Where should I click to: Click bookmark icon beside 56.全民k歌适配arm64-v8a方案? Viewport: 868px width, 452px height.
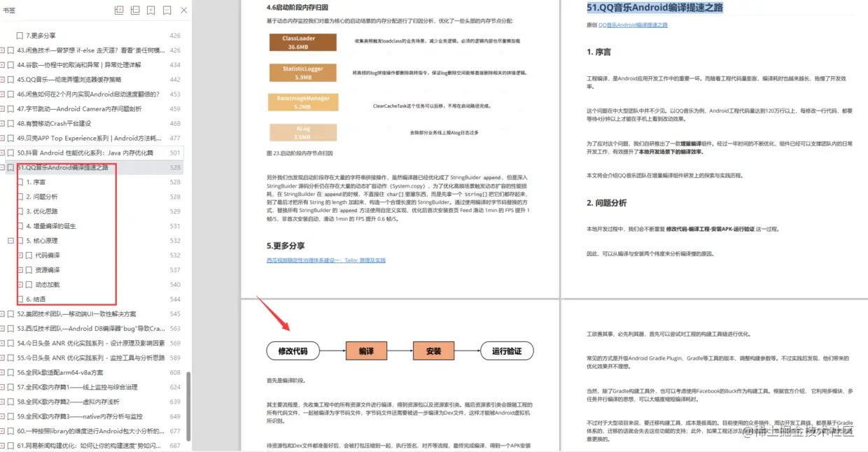click(x=10, y=373)
